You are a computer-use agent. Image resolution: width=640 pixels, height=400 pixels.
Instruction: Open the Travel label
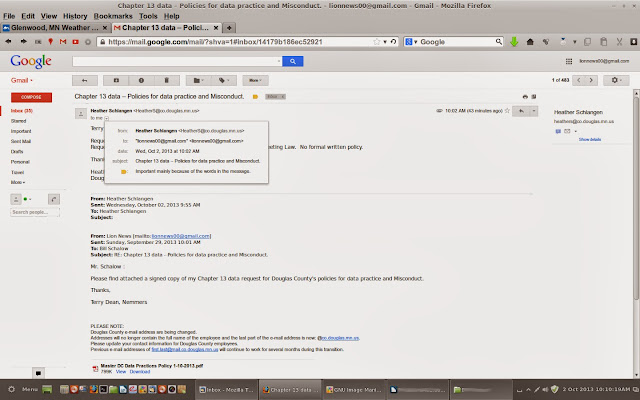click(x=17, y=172)
